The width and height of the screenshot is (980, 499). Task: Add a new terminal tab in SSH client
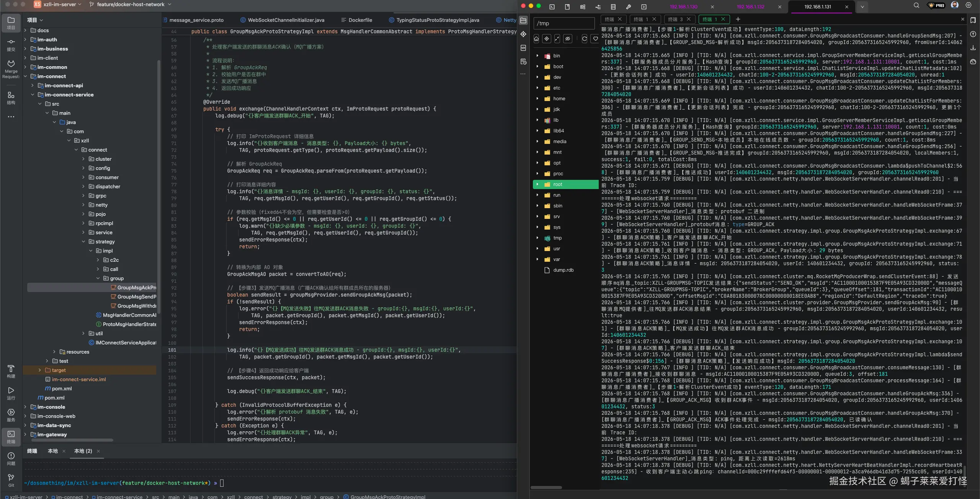(738, 19)
